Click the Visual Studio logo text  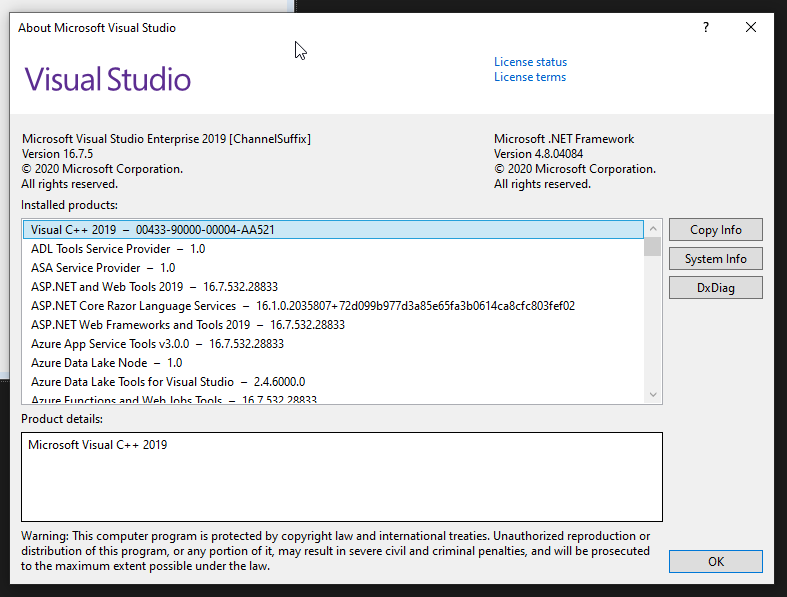[107, 79]
